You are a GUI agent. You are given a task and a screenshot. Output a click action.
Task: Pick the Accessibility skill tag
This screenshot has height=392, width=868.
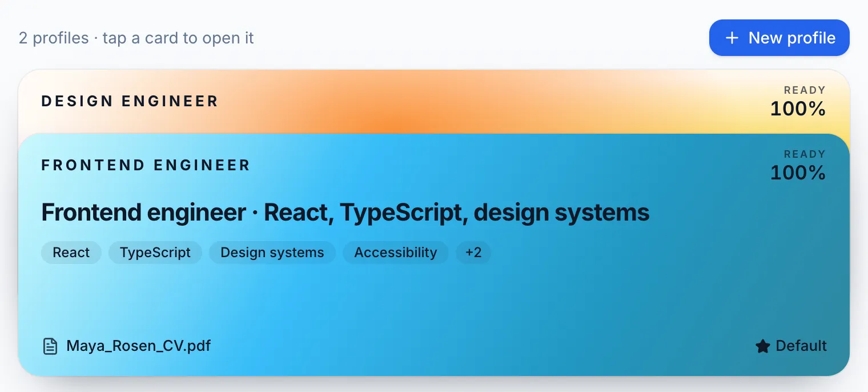(x=396, y=253)
